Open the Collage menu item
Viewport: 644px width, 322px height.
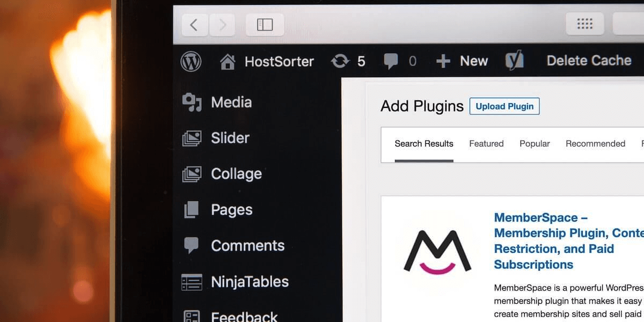click(237, 174)
